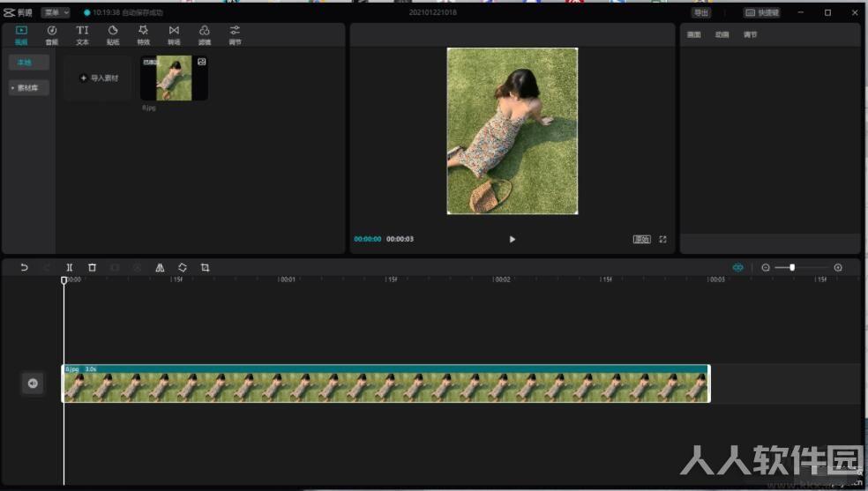The height and width of the screenshot is (491, 868).
Task: Zoom out the timeline with minus icon
Action: click(766, 268)
